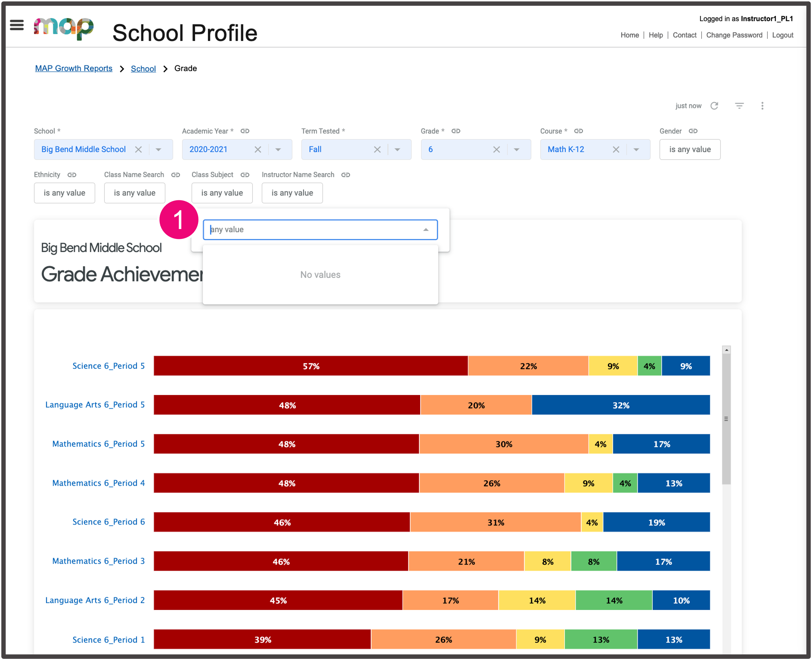Click the link icon beside Instructor Name Search

346,175
